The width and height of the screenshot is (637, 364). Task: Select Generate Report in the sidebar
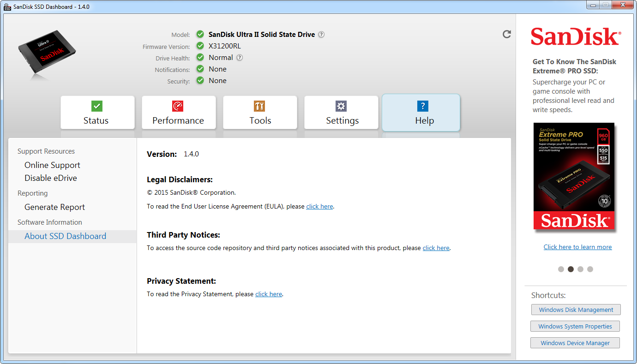54,207
